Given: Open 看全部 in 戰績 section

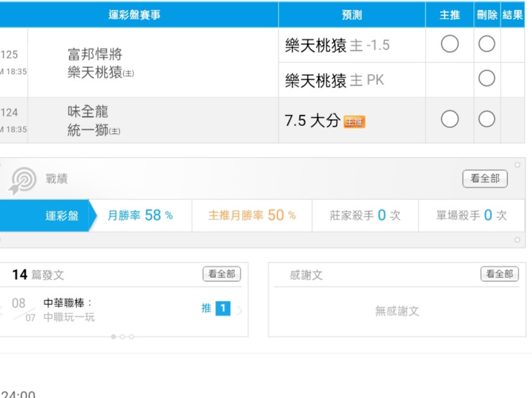Looking at the screenshot, I should (485, 179).
